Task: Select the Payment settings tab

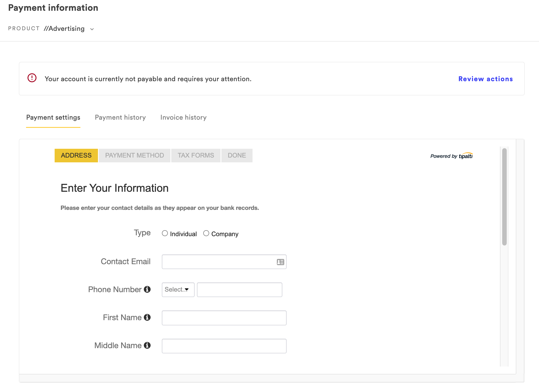Action: pyautogui.click(x=53, y=117)
